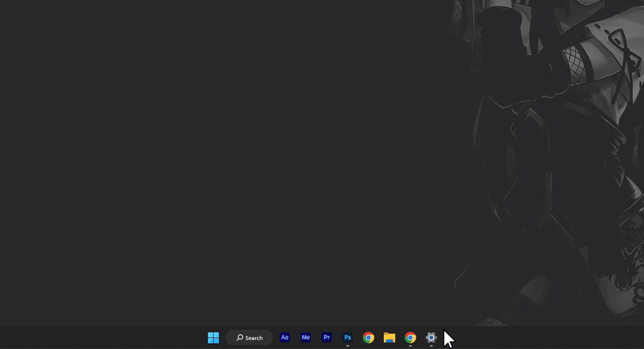The width and height of the screenshot is (644, 349).
Task: Switch to the running Photoshop app
Action: pos(347,338)
